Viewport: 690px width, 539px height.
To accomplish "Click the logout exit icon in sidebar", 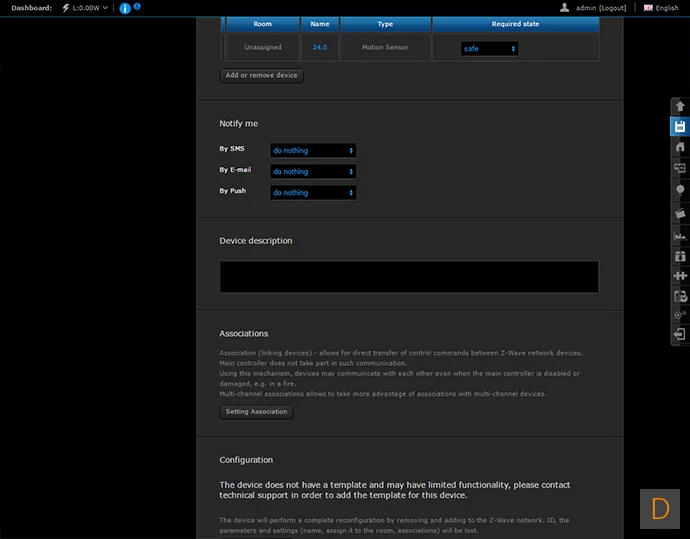I will click(x=679, y=334).
